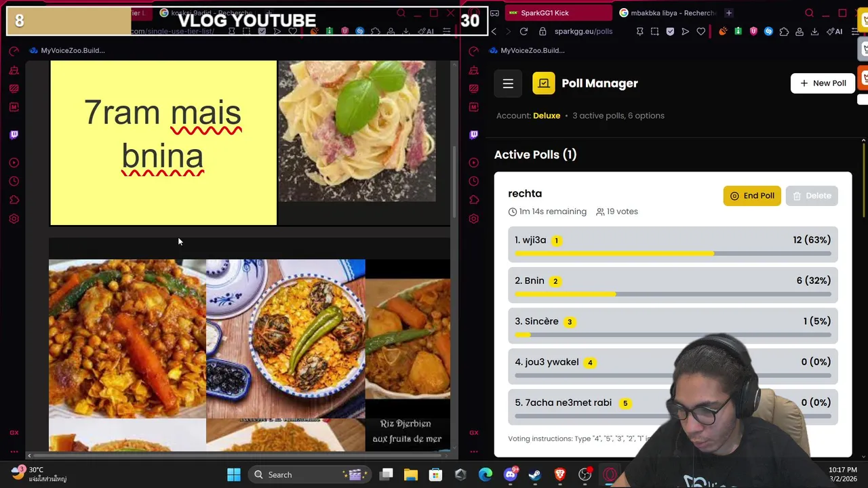Open Twitch in the right window sidebar
868x488 pixels.
point(474,134)
